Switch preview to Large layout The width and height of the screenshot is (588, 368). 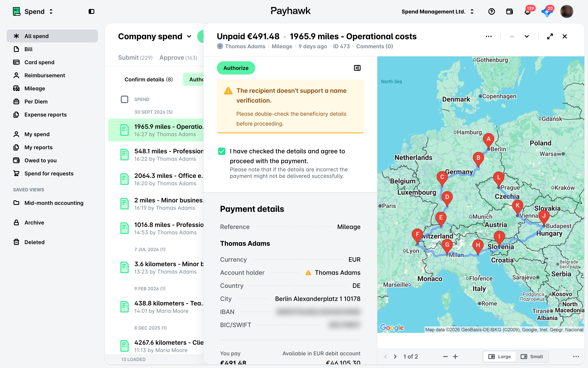click(500, 357)
